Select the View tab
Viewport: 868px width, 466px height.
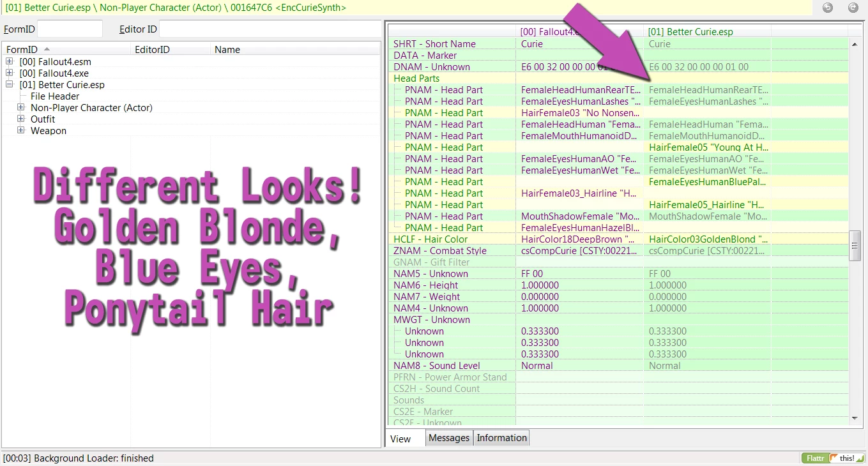pos(400,439)
